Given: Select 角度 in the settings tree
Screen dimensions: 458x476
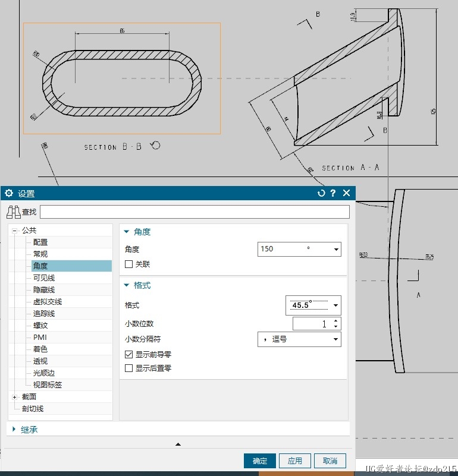Looking at the screenshot, I should [72, 266].
